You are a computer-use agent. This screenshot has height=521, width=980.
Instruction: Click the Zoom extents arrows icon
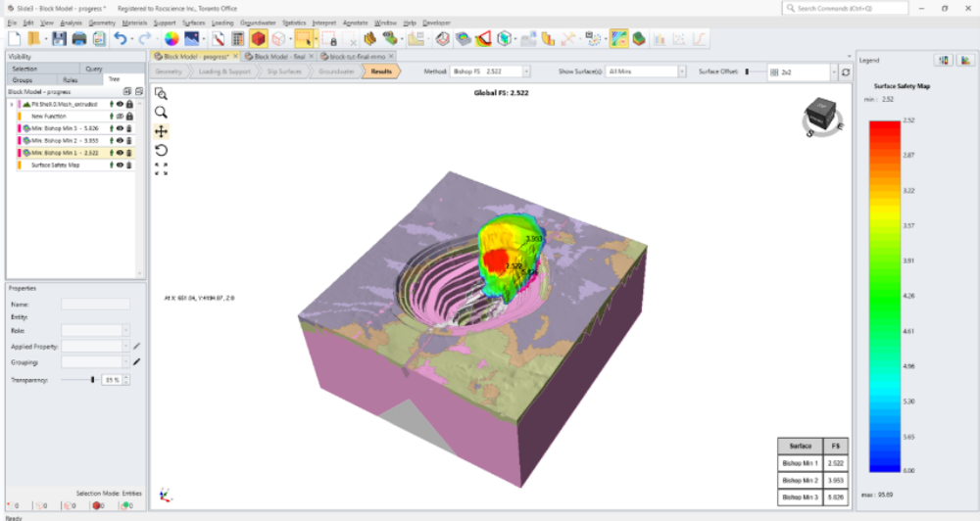161,168
